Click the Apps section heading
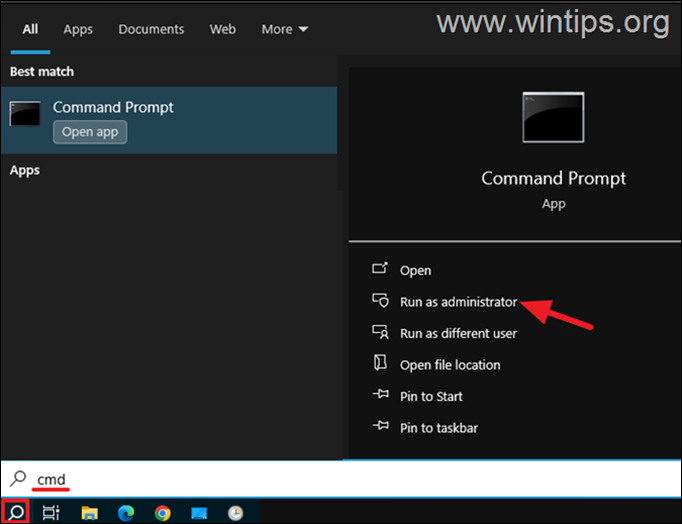This screenshot has height=524, width=682. pos(24,170)
